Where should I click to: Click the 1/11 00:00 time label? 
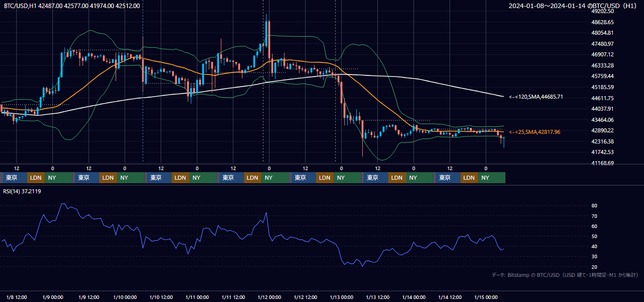tap(197, 297)
